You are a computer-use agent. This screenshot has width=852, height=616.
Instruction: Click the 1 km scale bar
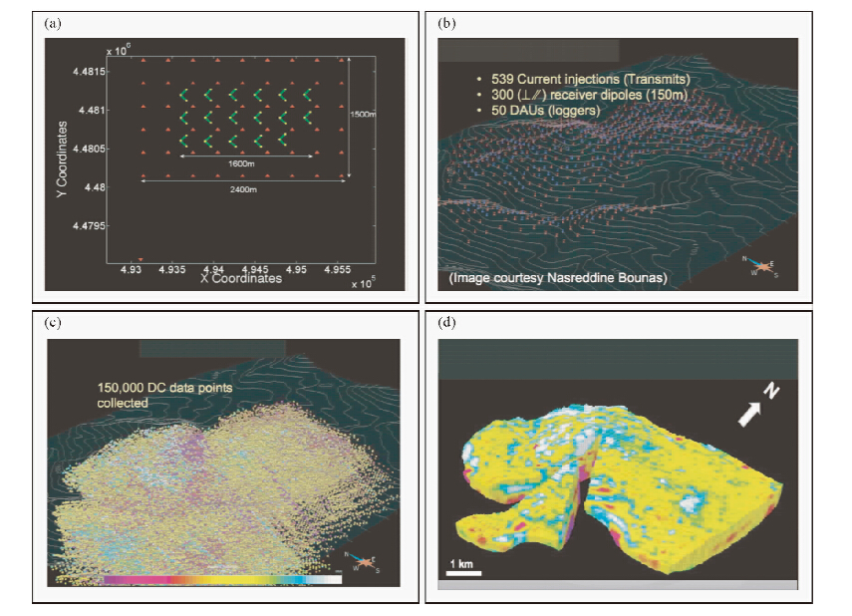click(463, 571)
